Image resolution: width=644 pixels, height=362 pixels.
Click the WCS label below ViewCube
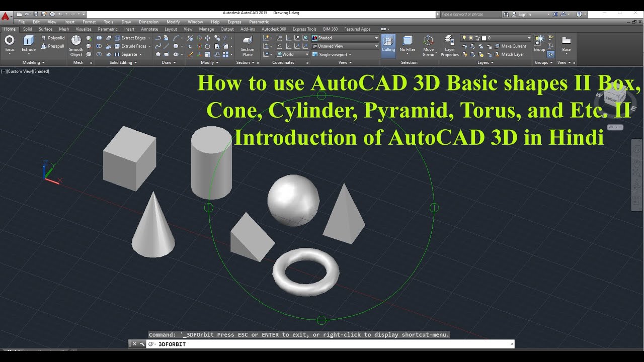(615, 127)
